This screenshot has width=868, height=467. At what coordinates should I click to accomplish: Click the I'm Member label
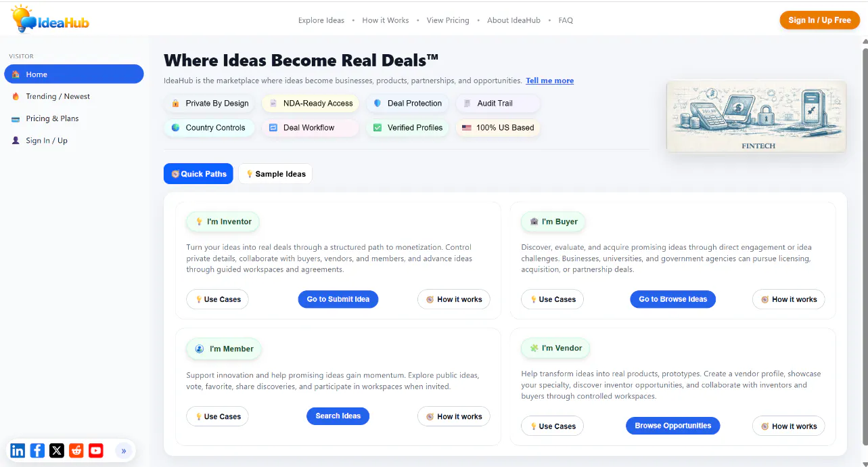pos(224,349)
